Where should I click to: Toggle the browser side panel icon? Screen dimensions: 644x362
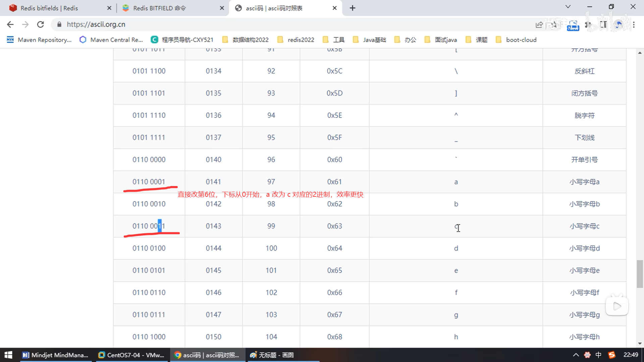(603, 24)
